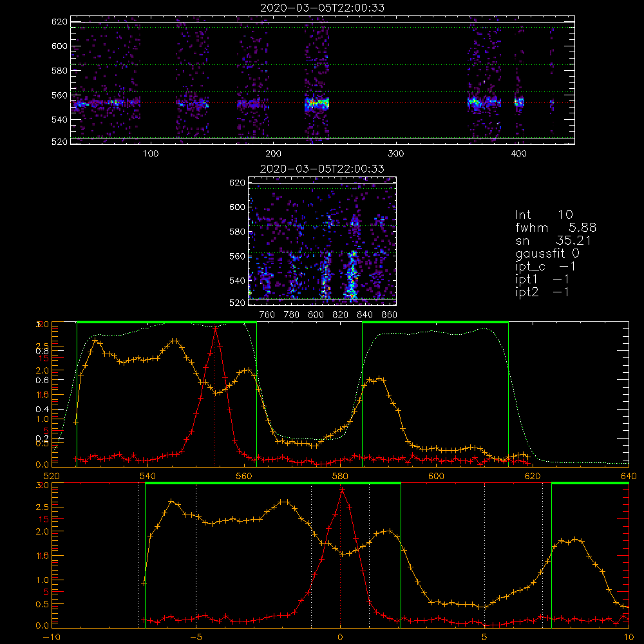Click x-axis label 640 on profile plot
Image resolution: width=644 pixels, height=644 pixels.
[629, 477]
